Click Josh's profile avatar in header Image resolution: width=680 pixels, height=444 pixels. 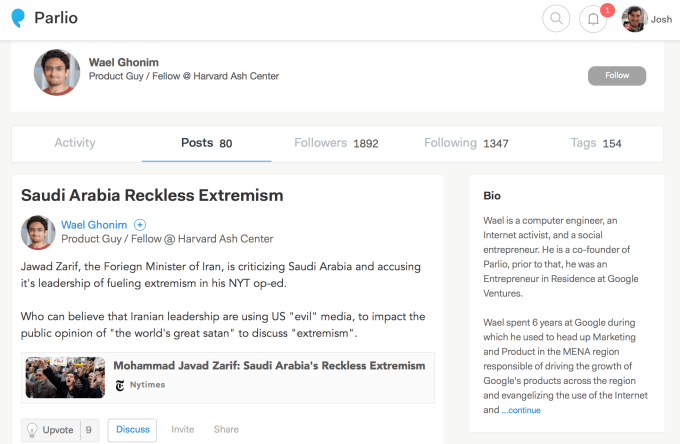point(634,19)
